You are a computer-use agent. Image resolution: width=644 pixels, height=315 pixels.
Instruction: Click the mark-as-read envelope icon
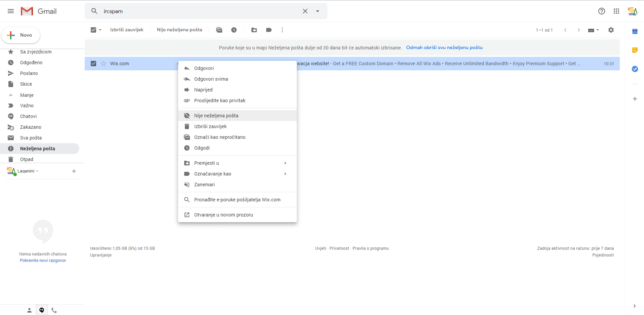click(x=219, y=30)
